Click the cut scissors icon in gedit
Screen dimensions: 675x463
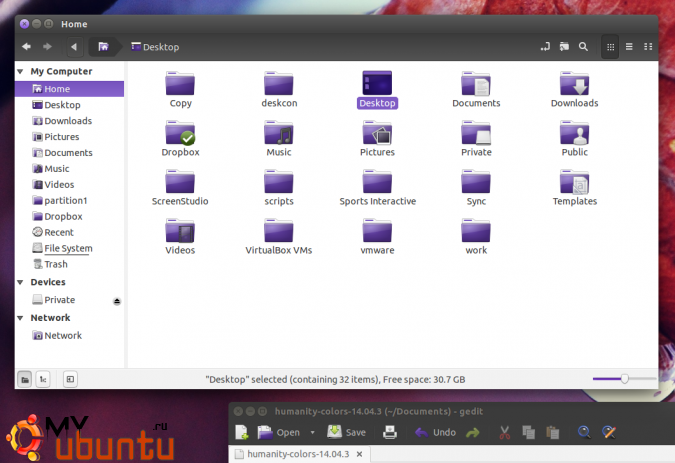[505, 432]
